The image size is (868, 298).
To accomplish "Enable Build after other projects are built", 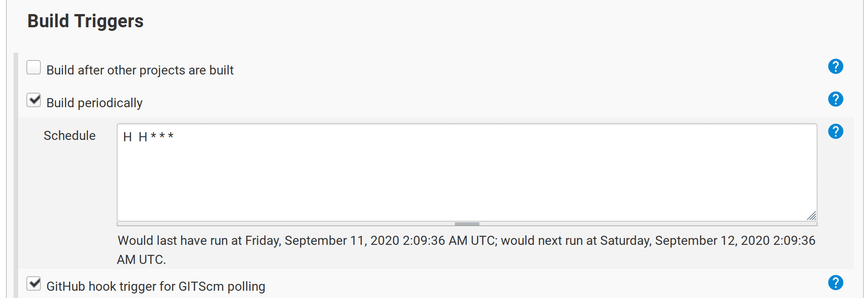I will 34,68.
